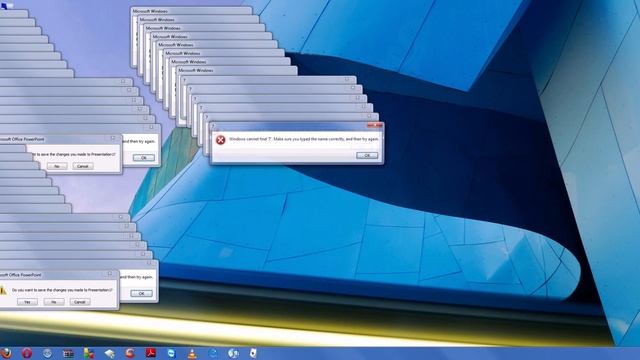The image size is (640, 360).
Task: Click No in the upper PowerPoint save dialog
Action: tap(57, 166)
